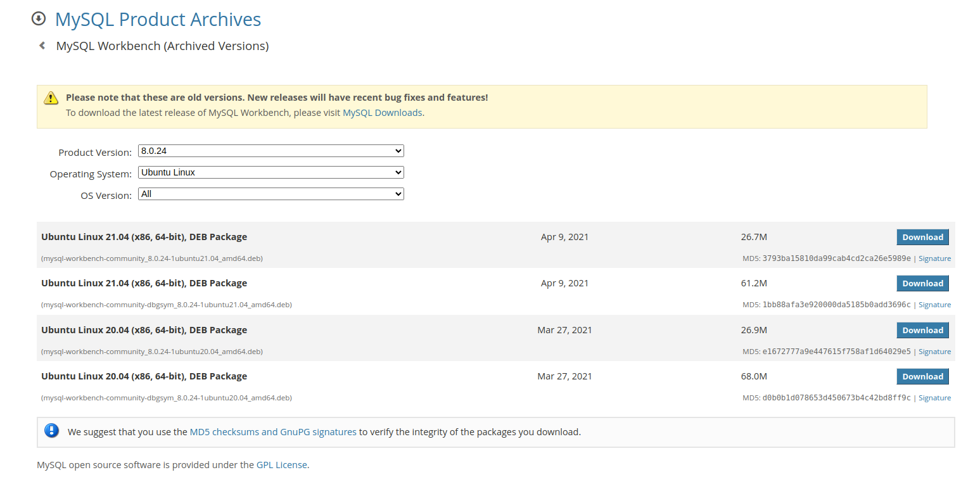Click the Product Version label
This screenshot has height=477, width=980.
point(95,153)
